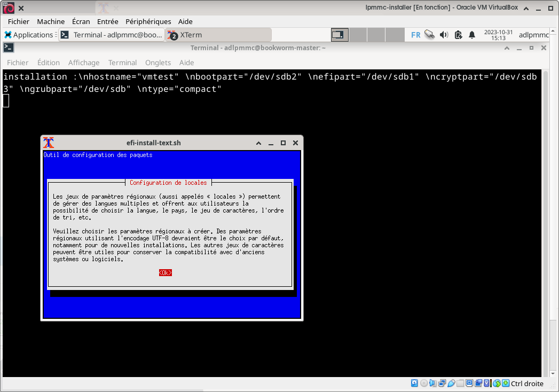
Task: Open the Périphériques menu
Action: tap(148, 21)
